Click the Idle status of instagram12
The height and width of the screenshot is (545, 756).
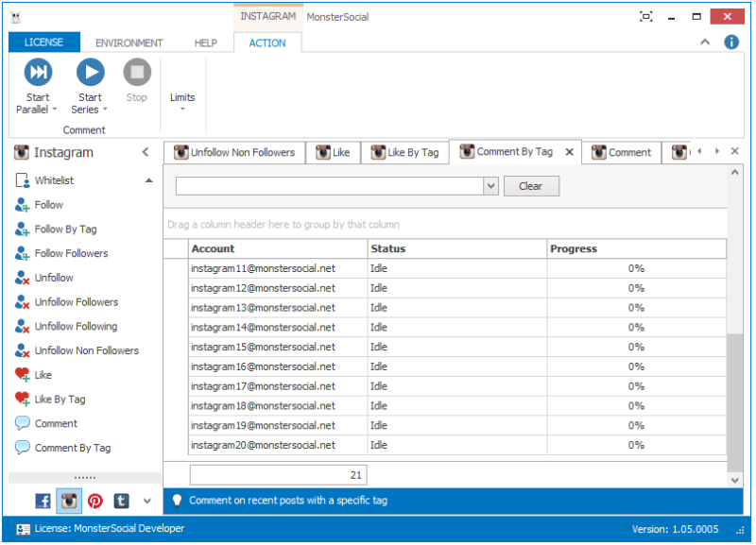(457, 289)
